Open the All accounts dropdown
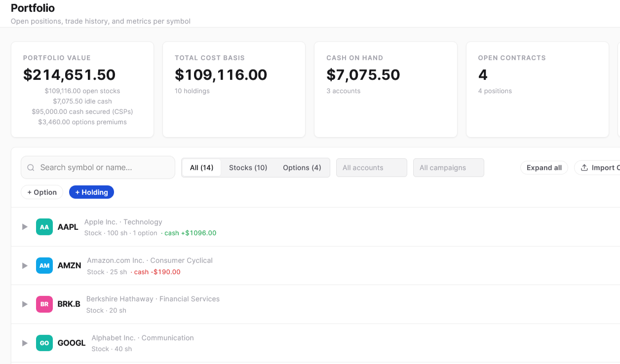 pos(372,168)
